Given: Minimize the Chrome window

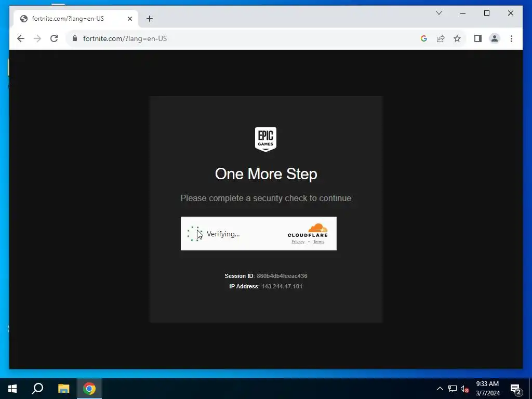Looking at the screenshot, I should click(463, 13).
